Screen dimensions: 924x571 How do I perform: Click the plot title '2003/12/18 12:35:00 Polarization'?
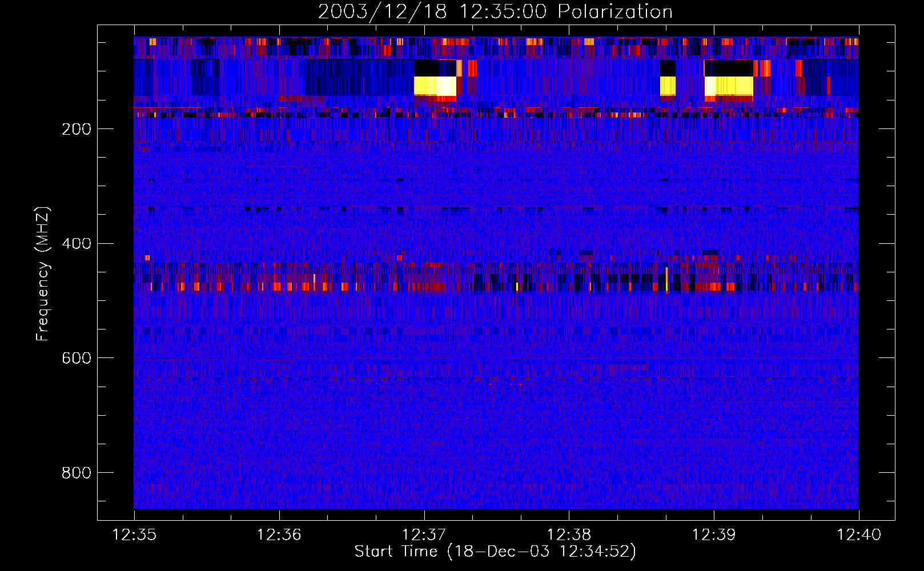(x=495, y=11)
